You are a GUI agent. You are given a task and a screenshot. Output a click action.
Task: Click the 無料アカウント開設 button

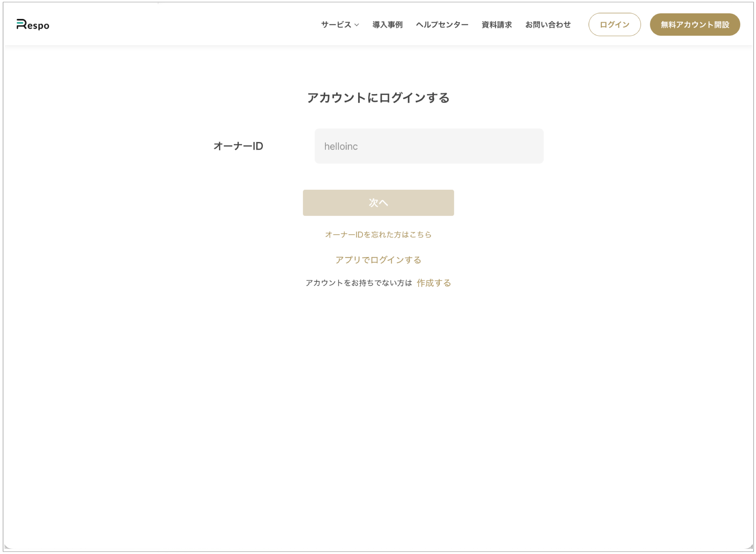(694, 25)
